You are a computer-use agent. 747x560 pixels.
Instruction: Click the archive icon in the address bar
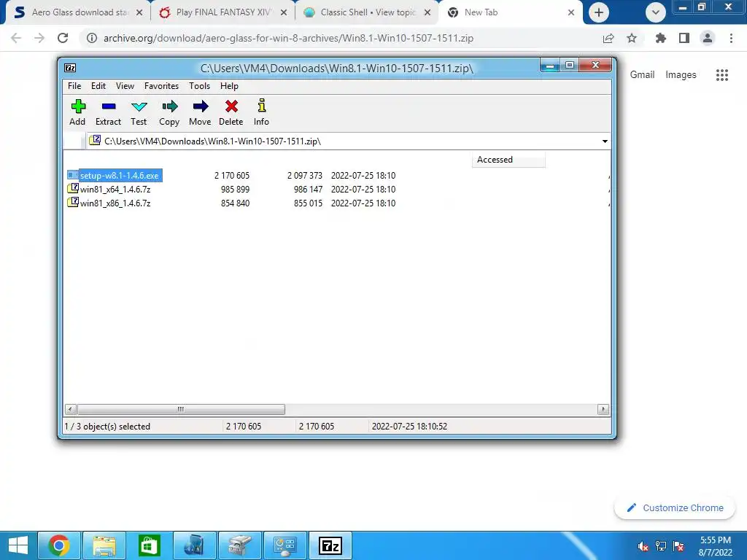(x=95, y=140)
